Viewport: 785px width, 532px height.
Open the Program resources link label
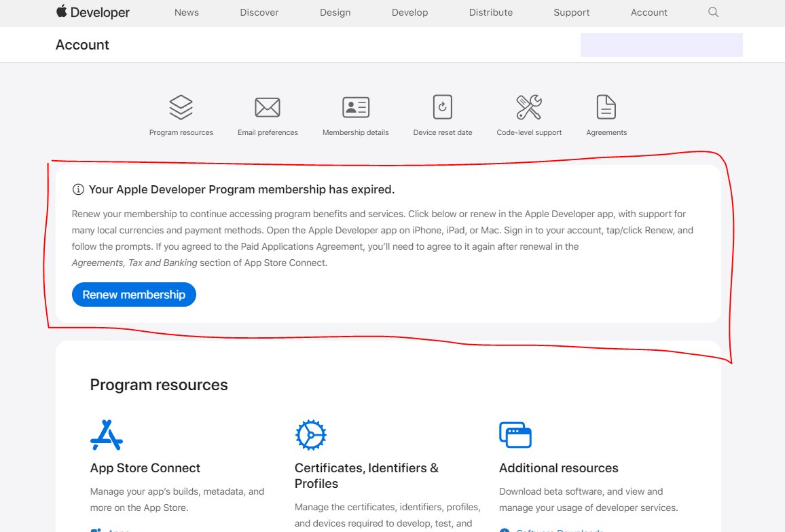point(181,132)
